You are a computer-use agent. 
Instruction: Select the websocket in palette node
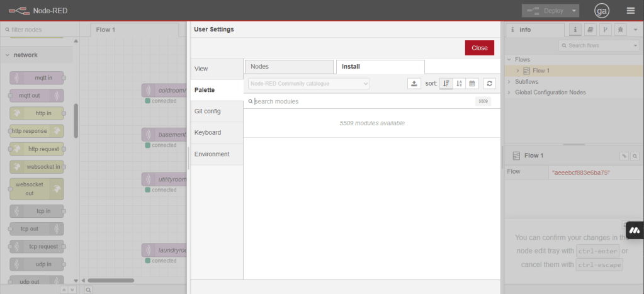click(37, 167)
